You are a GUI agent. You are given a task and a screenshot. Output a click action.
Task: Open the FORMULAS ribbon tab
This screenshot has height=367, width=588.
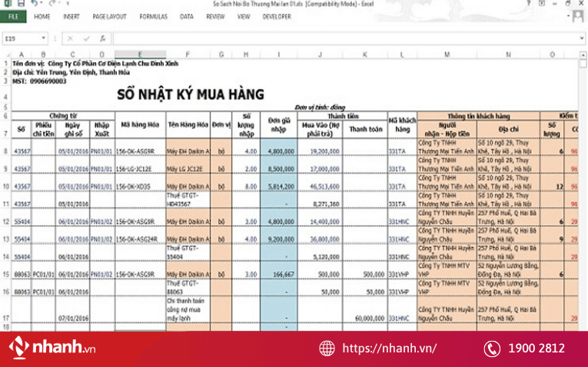pos(154,17)
